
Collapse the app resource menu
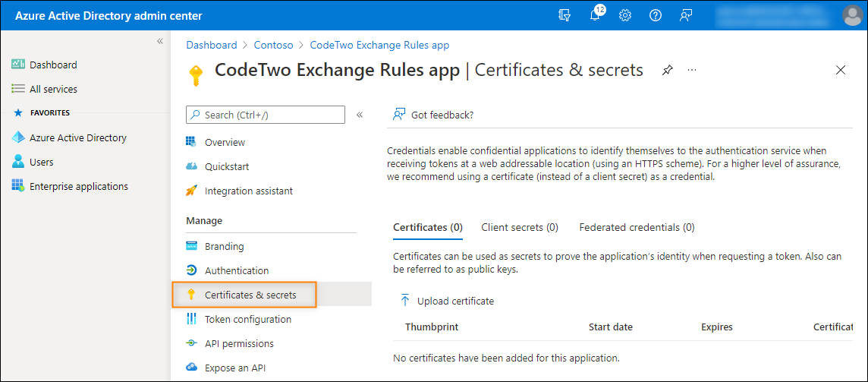click(360, 115)
